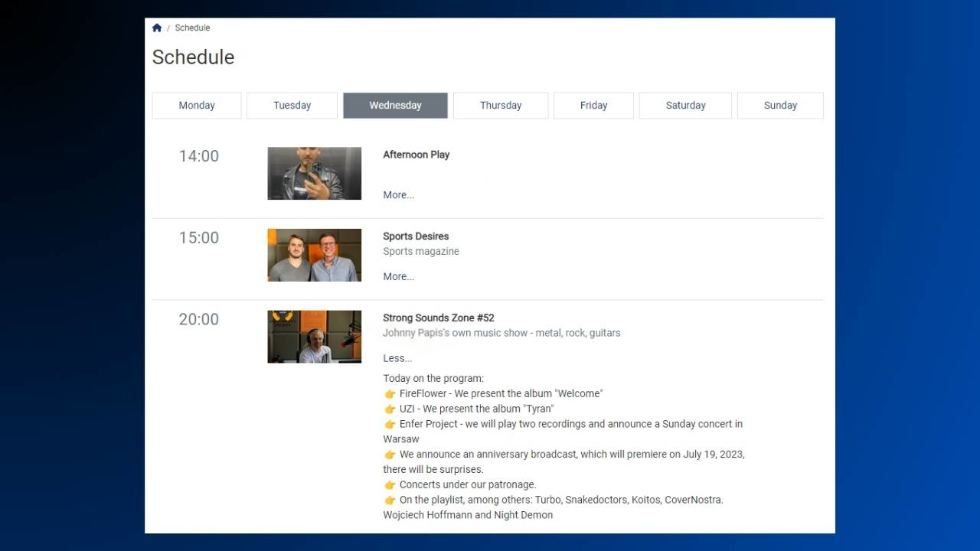Switch to the Monday tab
Image resolution: width=980 pixels, height=551 pixels.
197,106
